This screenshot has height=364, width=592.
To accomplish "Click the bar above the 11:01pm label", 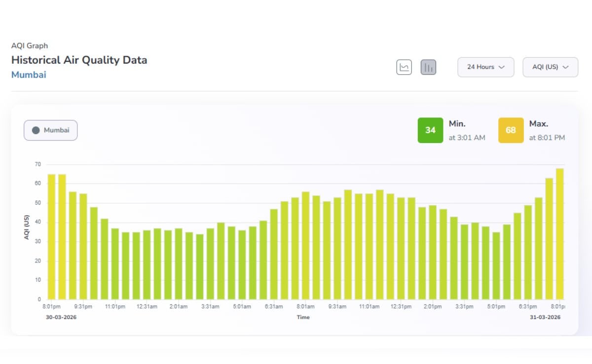I will [x=115, y=264].
